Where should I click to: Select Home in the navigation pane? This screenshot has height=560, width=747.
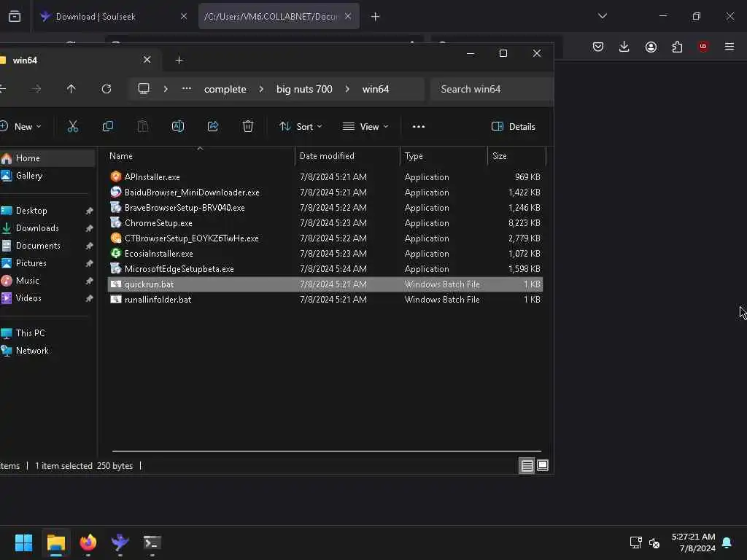47,158
